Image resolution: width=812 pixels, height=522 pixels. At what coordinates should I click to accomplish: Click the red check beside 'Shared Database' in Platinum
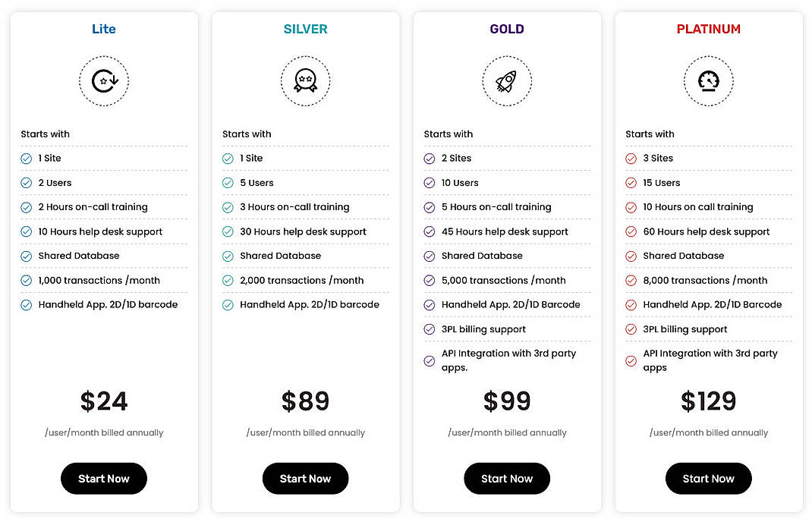point(631,256)
